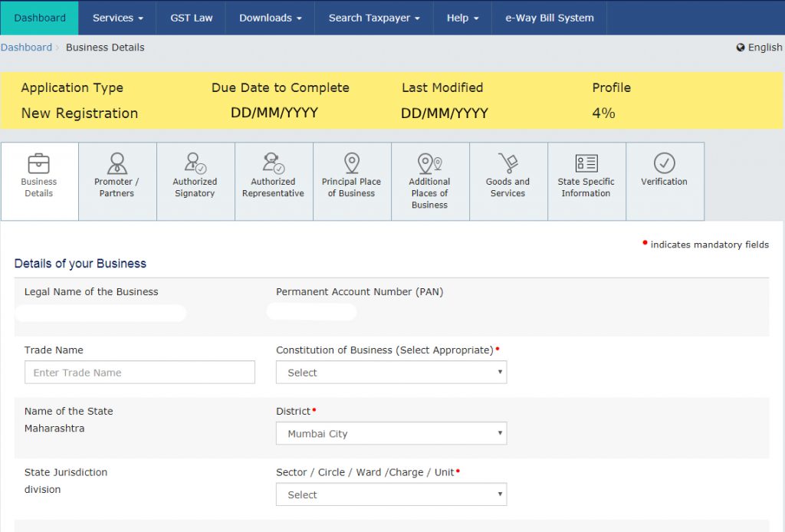
Task: Click the English language link
Action: tap(765, 48)
